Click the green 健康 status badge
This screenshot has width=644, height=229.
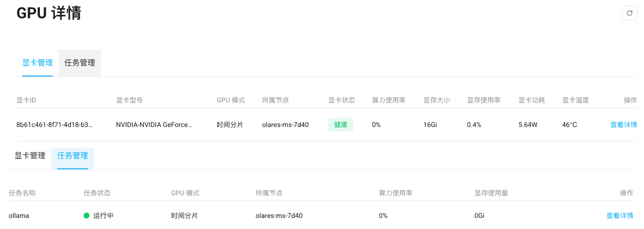tap(341, 125)
